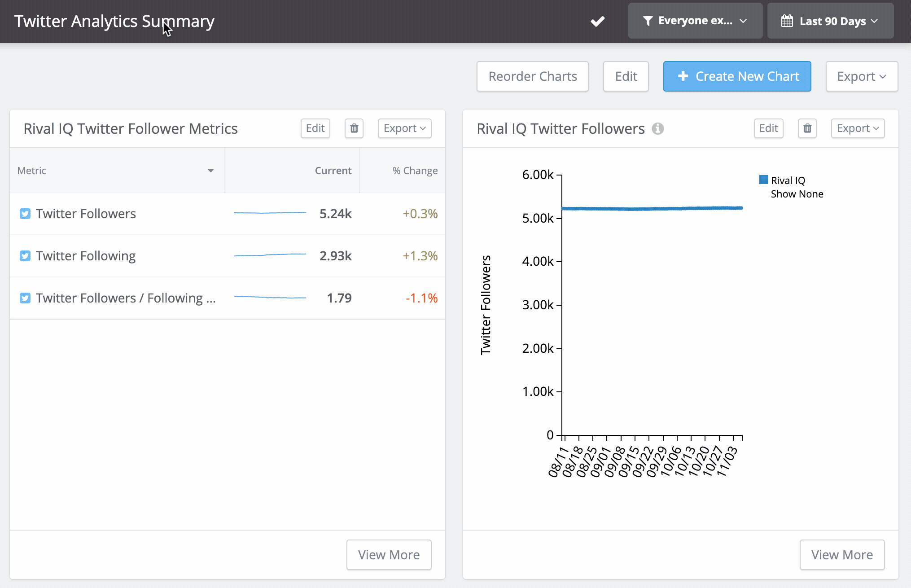Delete the Follower Metrics chart via trash icon
Image resolution: width=911 pixels, height=588 pixels.
(354, 128)
